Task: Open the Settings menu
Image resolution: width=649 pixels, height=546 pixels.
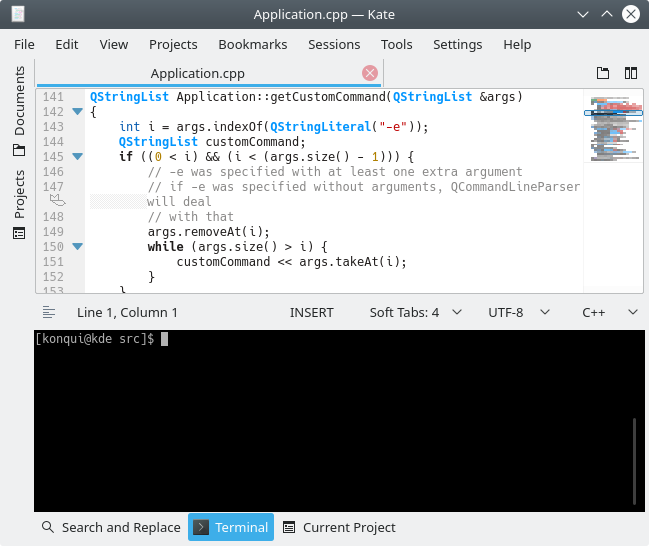Action: (457, 45)
